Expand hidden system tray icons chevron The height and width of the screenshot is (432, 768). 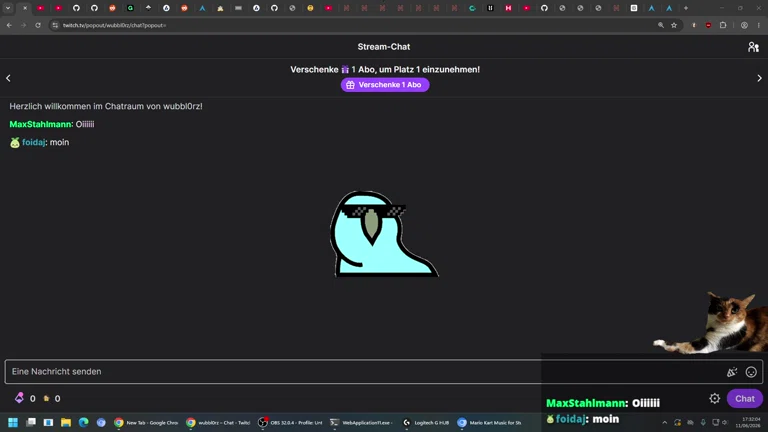point(665,422)
